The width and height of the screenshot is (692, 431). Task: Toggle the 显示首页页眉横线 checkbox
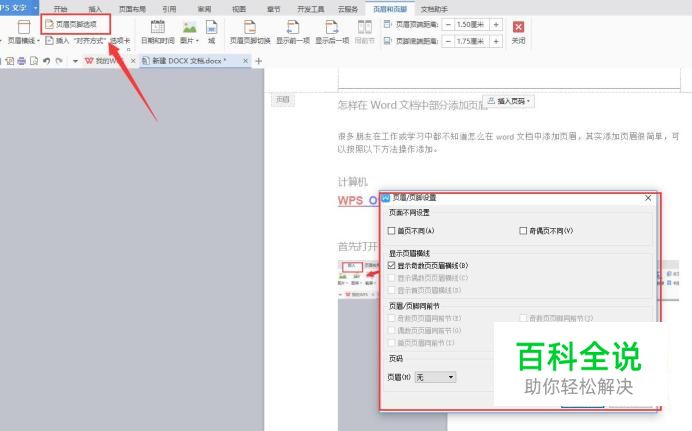coord(391,290)
